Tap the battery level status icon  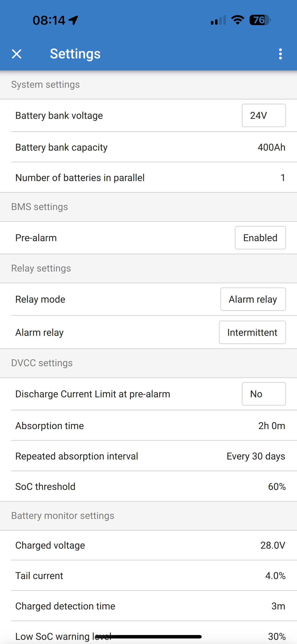pos(260,20)
